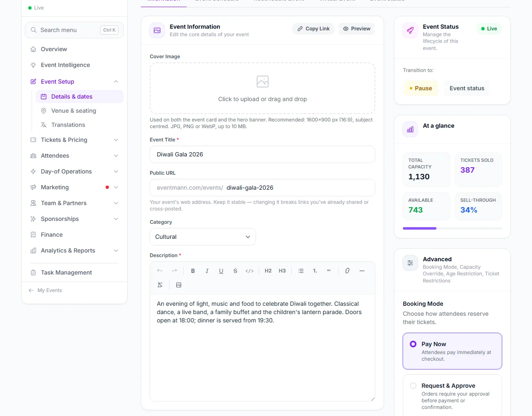Open the Overview page

tap(74, 49)
